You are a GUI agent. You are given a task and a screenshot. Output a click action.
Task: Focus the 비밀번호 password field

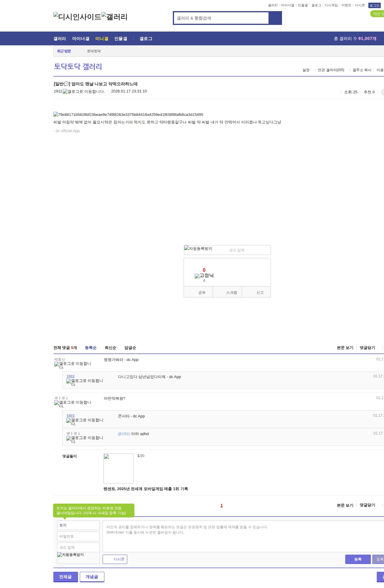point(78,536)
